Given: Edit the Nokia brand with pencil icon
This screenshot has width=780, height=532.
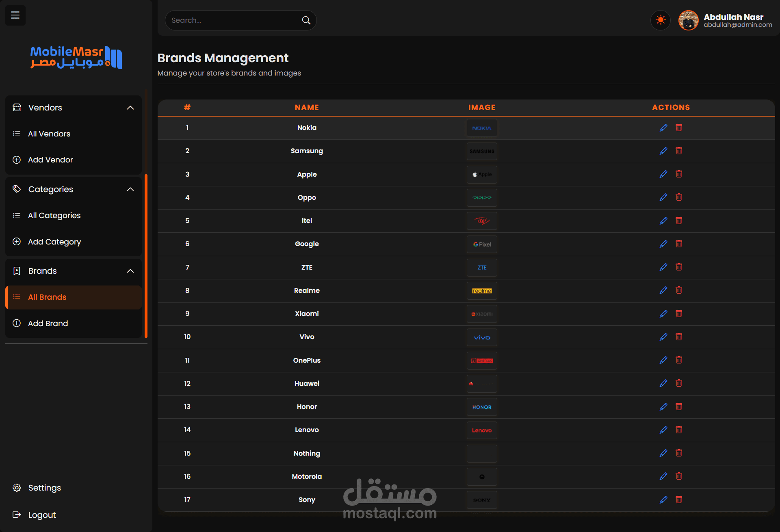Looking at the screenshot, I should click(x=663, y=128).
